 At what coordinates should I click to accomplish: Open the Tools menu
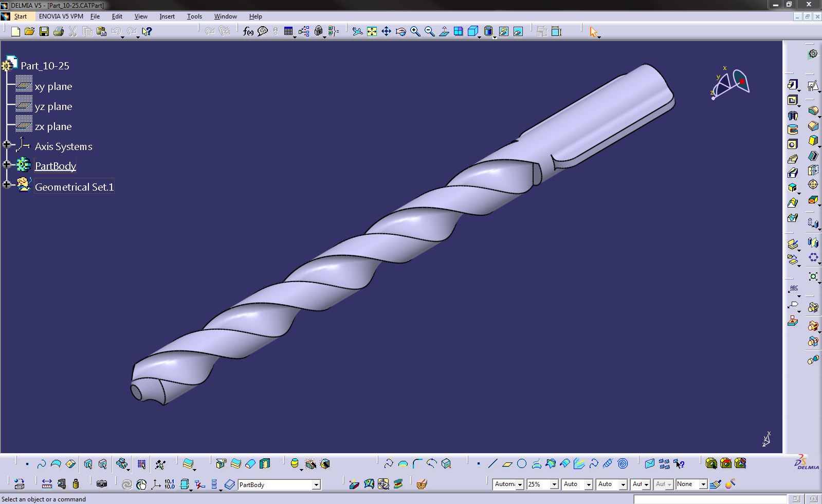(194, 16)
